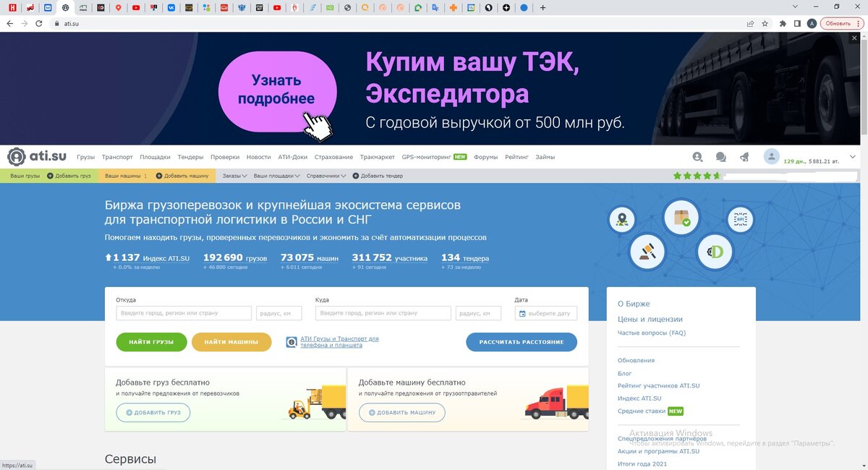This screenshot has width=868, height=470.
Task: Switch to the VK browser tab
Action: coord(171,7)
